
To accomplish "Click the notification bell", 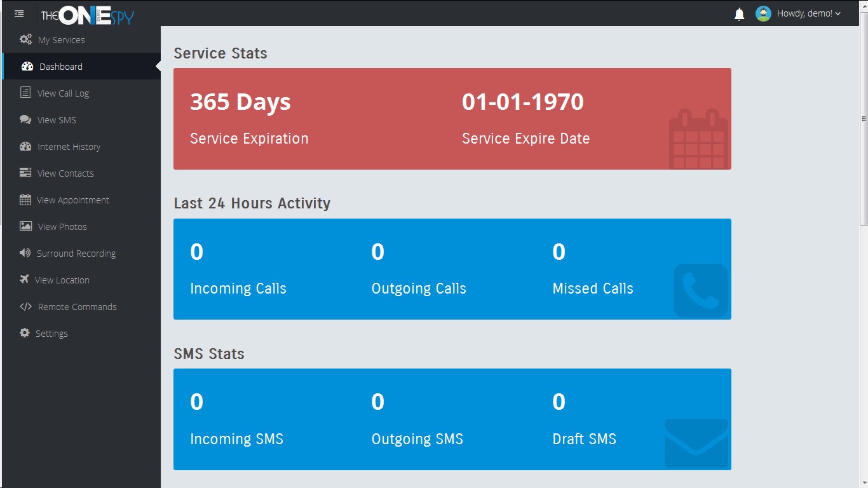I will tap(739, 13).
